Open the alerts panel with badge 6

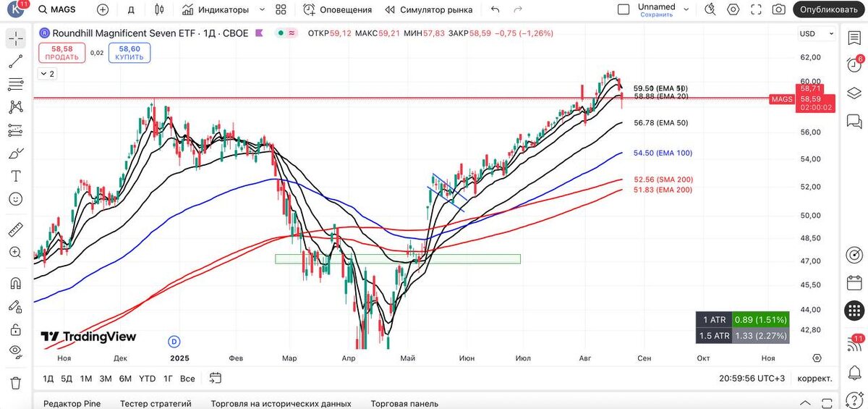click(854, 66)
